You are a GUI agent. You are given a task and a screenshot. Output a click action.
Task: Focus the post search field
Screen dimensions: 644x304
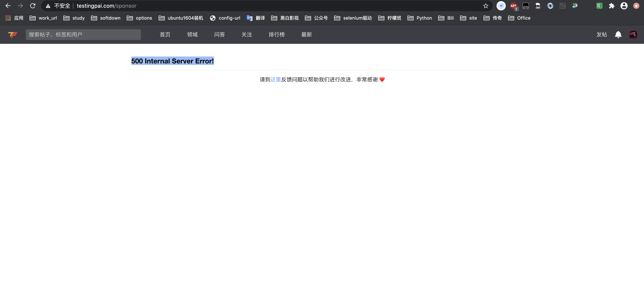83,35
